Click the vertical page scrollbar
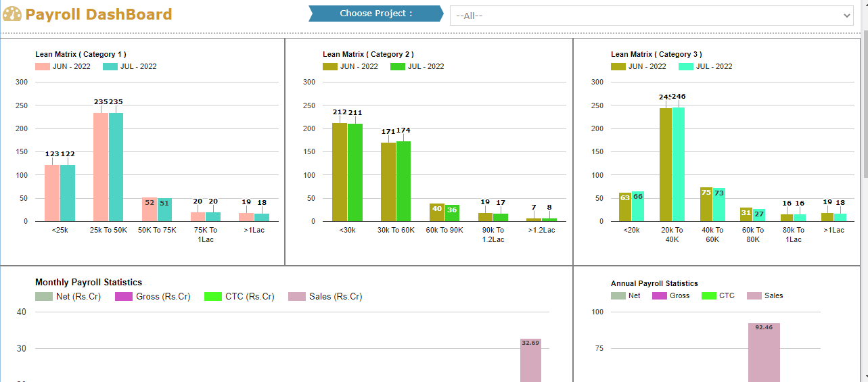 coord(864,203)
